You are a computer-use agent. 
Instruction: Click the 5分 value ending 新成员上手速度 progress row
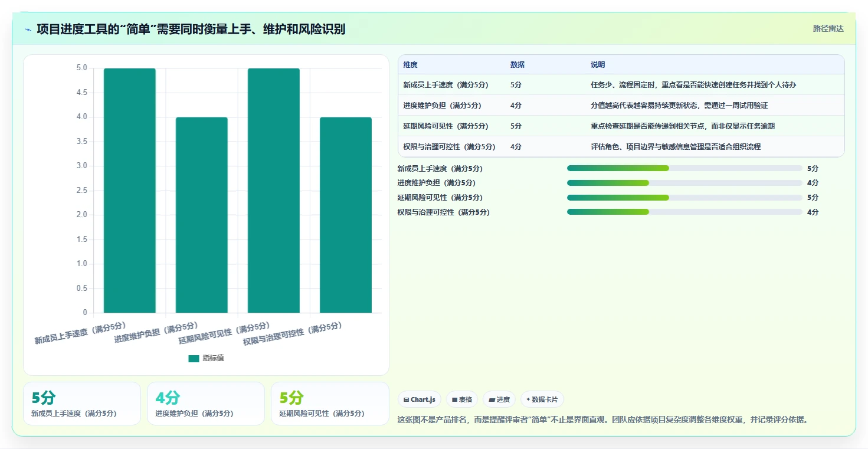813,169
